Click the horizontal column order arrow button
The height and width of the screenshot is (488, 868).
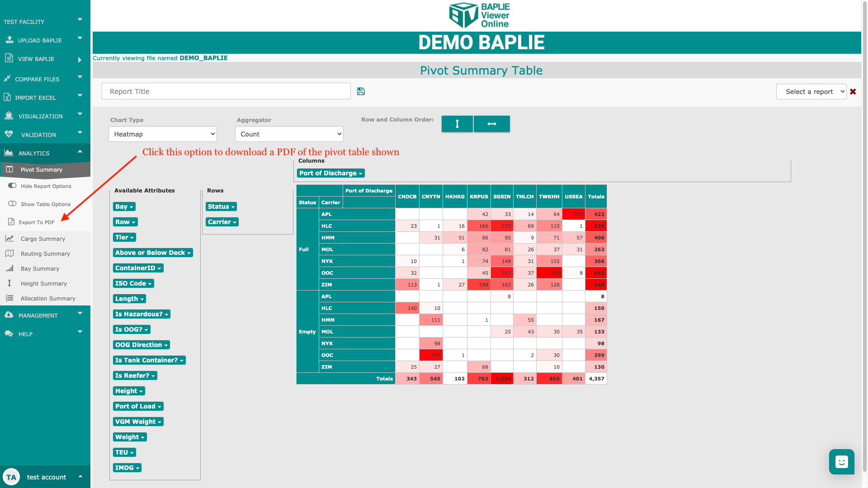pos(492,124)
